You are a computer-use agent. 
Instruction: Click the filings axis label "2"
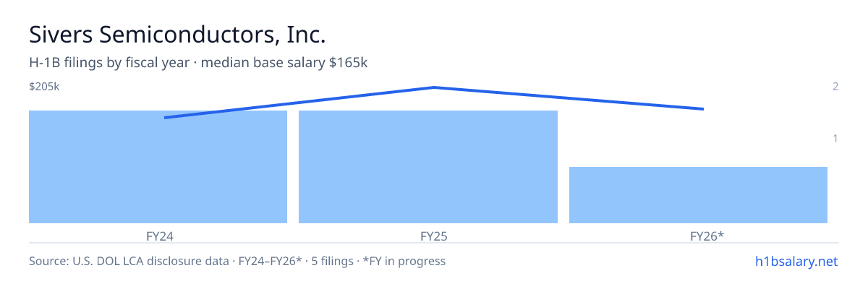(x=835, y=87)
